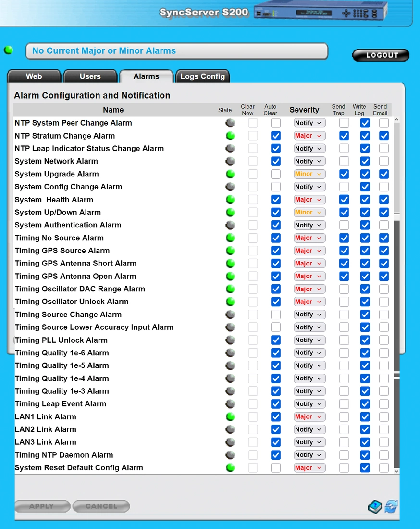Open Severity dropdown for Timing Quality 1e-5 Alarm
420x529 pixels.
[309, 365]
